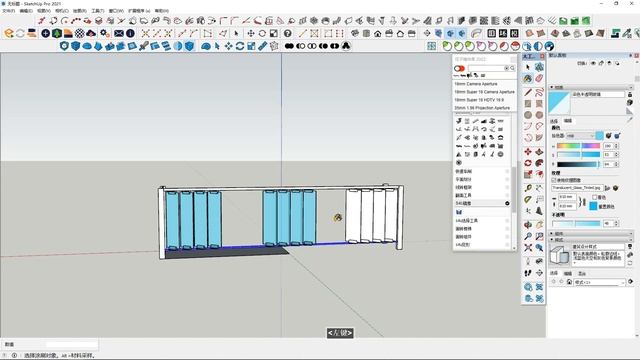
Task: Collapse the Materials panel section
Action: pyautogui.click(x=591, y=87)
